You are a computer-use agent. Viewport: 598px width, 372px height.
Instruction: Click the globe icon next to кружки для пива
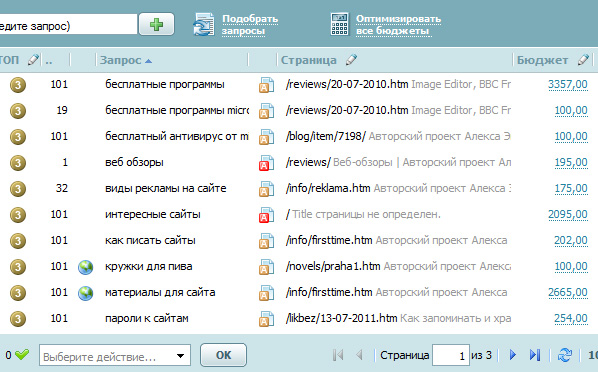pos(85,267)
